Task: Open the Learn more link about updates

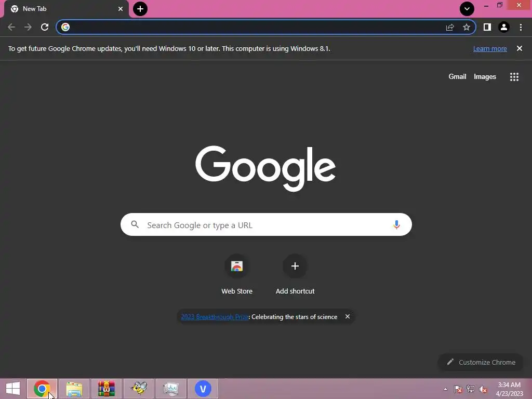Action: point(490,48)
